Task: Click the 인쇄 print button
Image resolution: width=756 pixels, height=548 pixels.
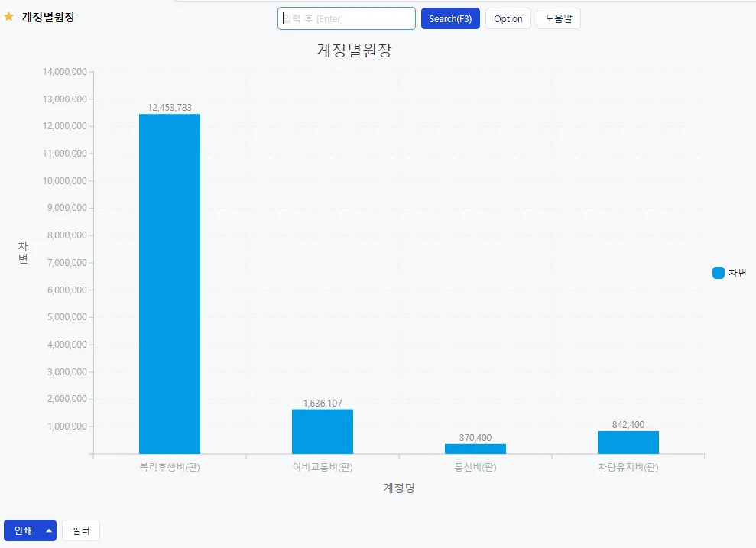Action: [23, 530]
